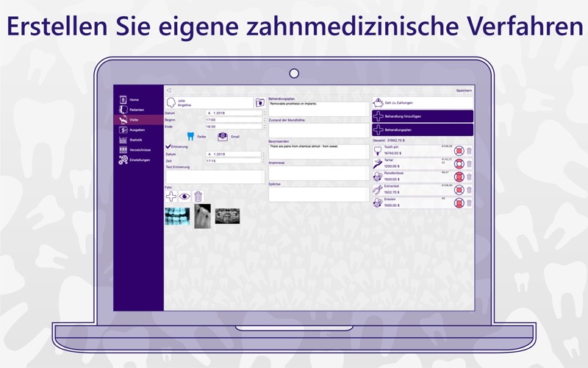Click the Behandlungsplan text field
588x368 pixels.
click(319, 108)
